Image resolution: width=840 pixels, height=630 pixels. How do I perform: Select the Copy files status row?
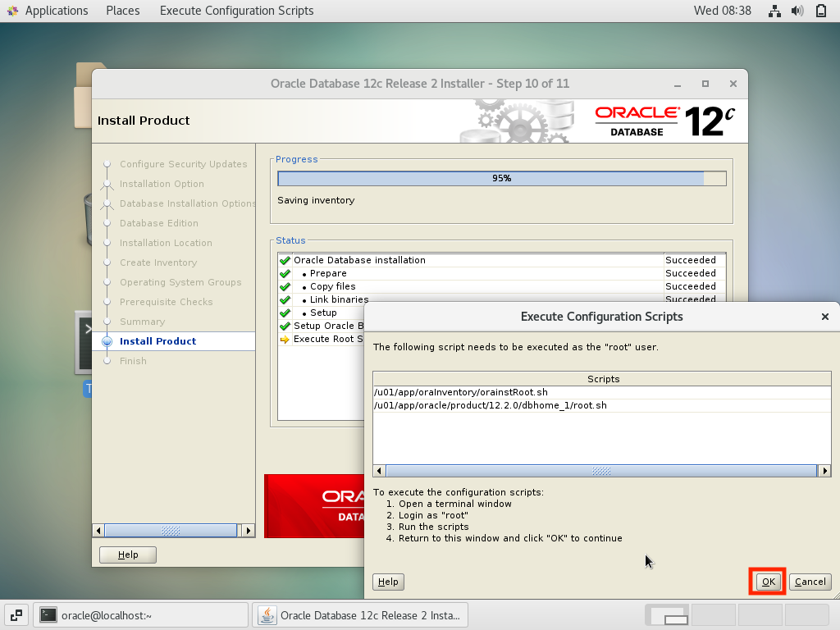[x=502, y=286]
